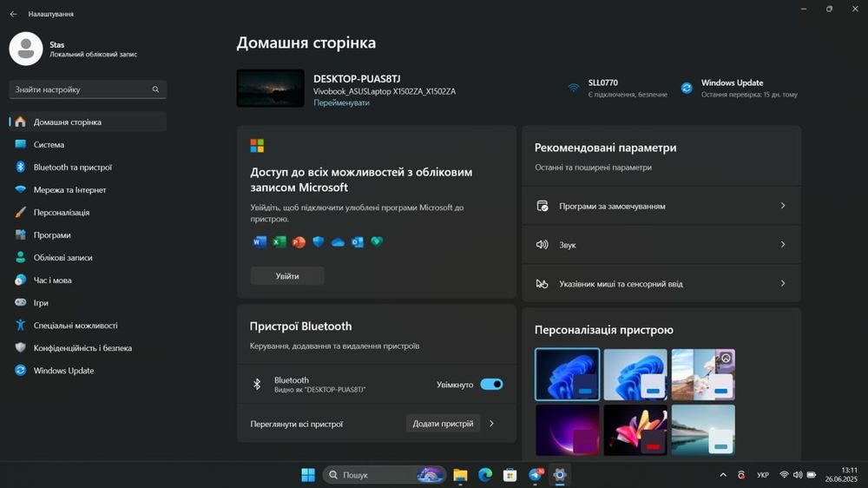The image size is (868, 488).
Task: Open Microsoft Store from the taskbar
Action: click(x=510, y=475)
